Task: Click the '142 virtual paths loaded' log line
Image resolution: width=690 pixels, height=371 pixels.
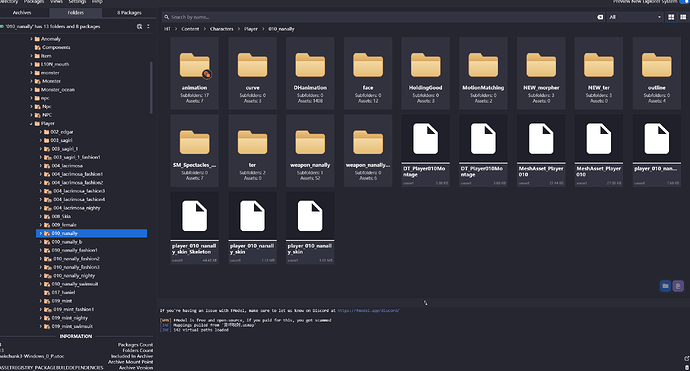Action: 201,330
